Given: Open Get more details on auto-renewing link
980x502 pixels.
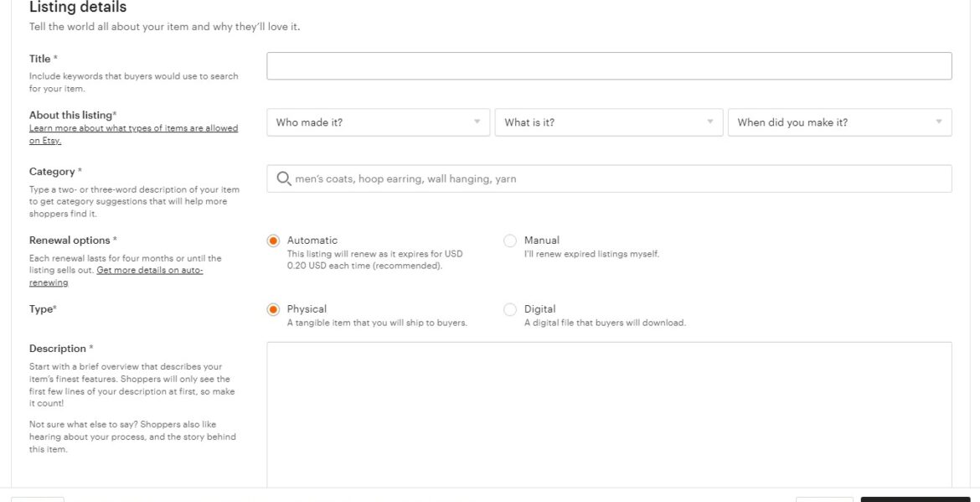Looking at the screenshot, I should coord(149,271).
